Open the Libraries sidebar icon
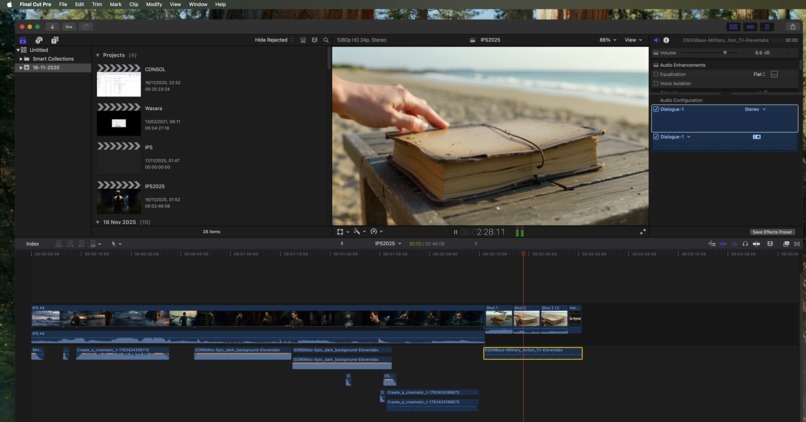This screenshot has width=806, height=422. (23, 40)
